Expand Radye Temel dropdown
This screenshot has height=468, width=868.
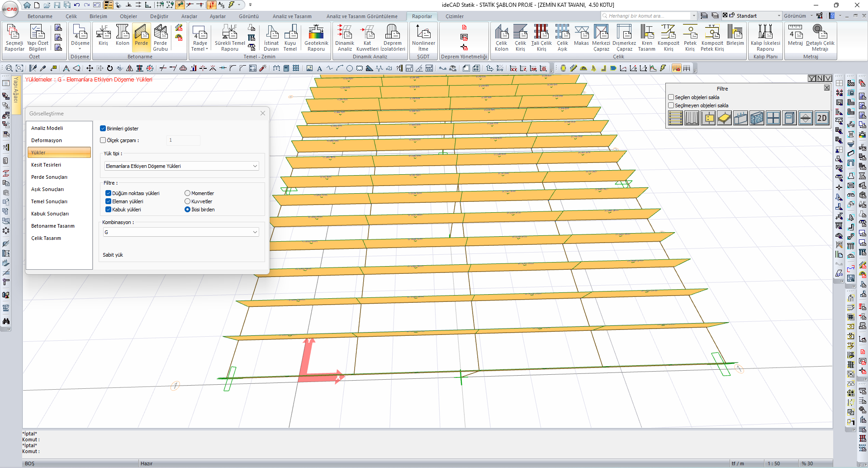click(x=207, y=49)
